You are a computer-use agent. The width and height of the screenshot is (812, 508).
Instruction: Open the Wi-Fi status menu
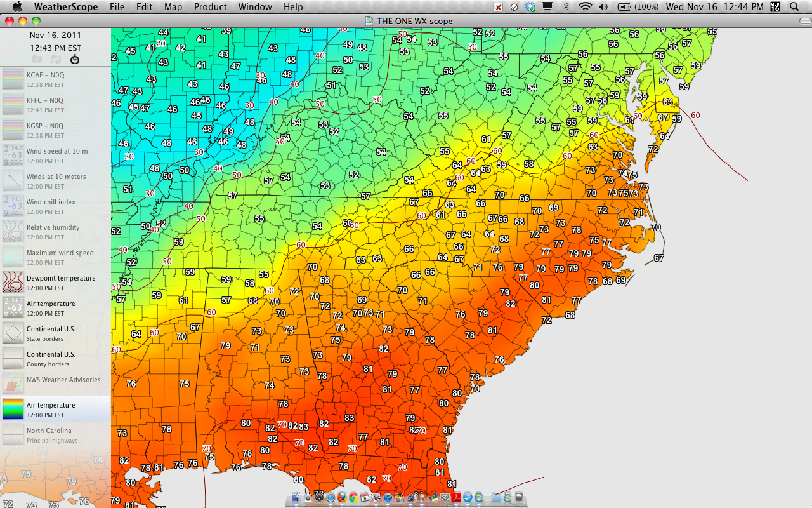pos(585,7)
